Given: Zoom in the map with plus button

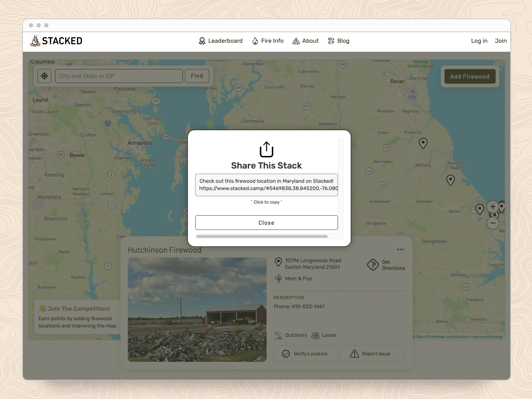Looking at the screenshot, I should [x=493, y=206].
